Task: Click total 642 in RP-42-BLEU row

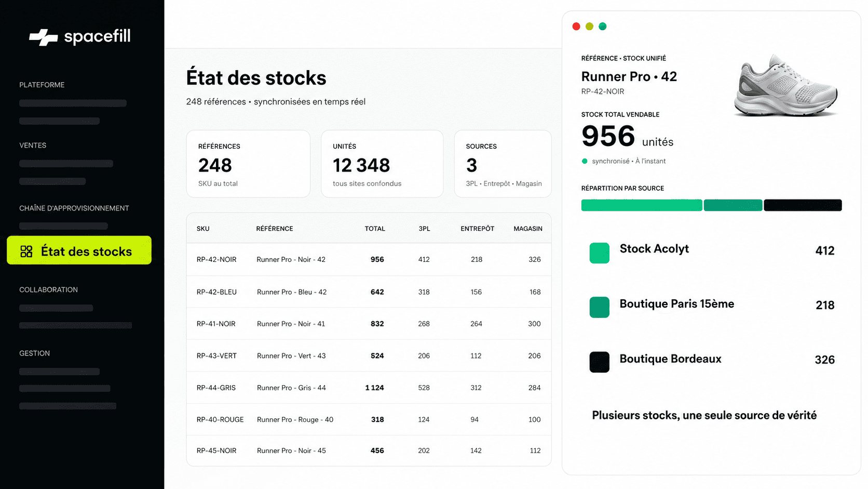Action: click(377, 292)
